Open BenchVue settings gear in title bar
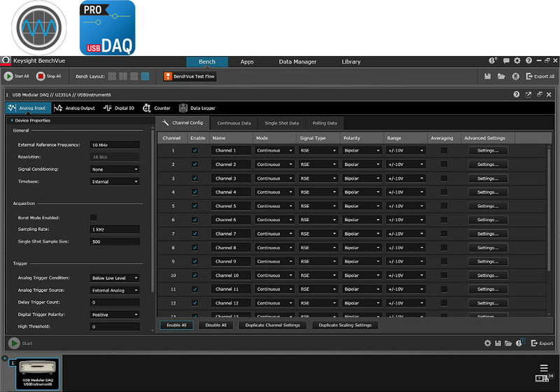Viewport: 560px width, 392px height. click(x=517, y=61)
